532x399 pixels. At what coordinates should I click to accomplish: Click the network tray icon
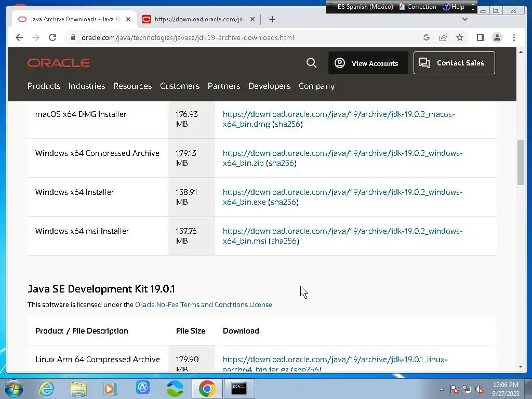[x=467, y=390]
